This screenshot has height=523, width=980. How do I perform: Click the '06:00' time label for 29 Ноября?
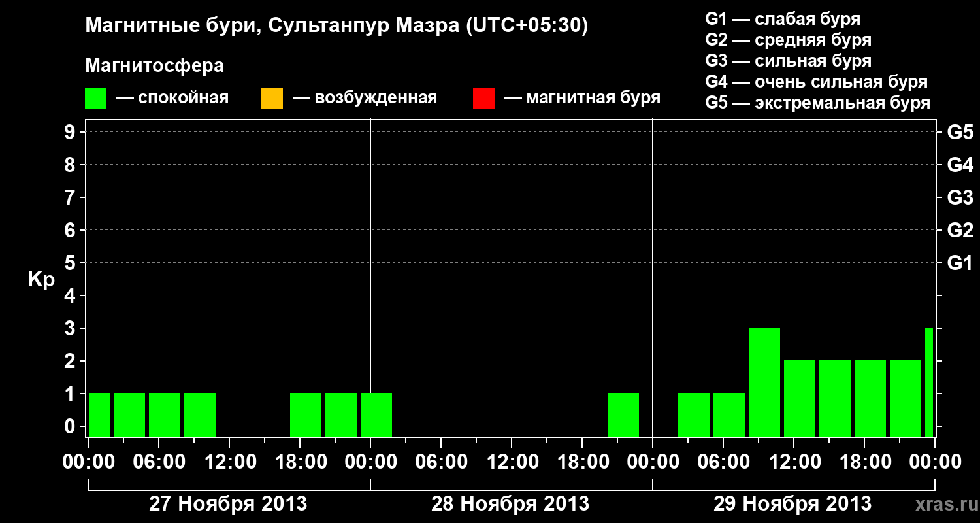tap(723, 462)
